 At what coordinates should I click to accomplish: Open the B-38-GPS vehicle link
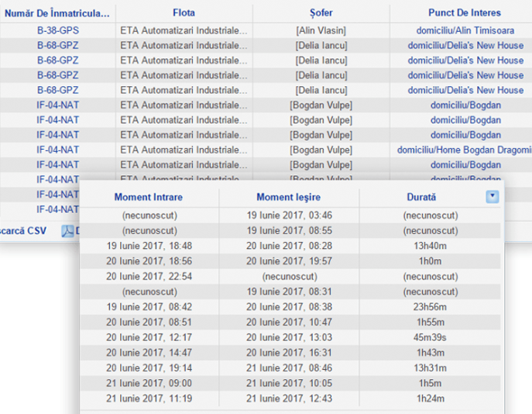pyautogui.click(x=57, y=30)
